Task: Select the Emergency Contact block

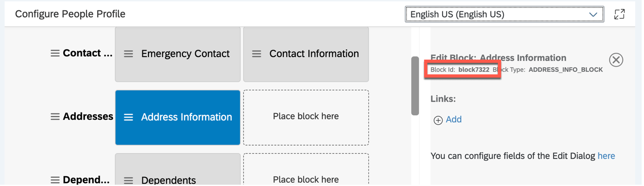Action: (178, 54)
